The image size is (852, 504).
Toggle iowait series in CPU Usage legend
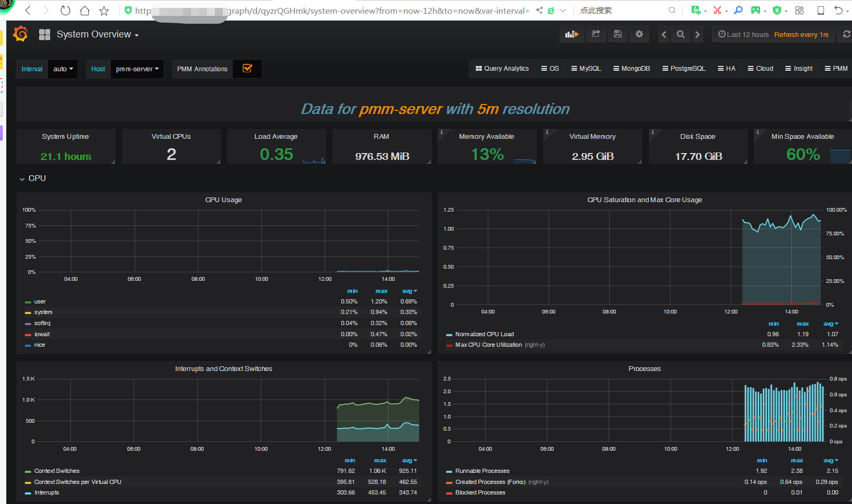click(x=42, y=335)
